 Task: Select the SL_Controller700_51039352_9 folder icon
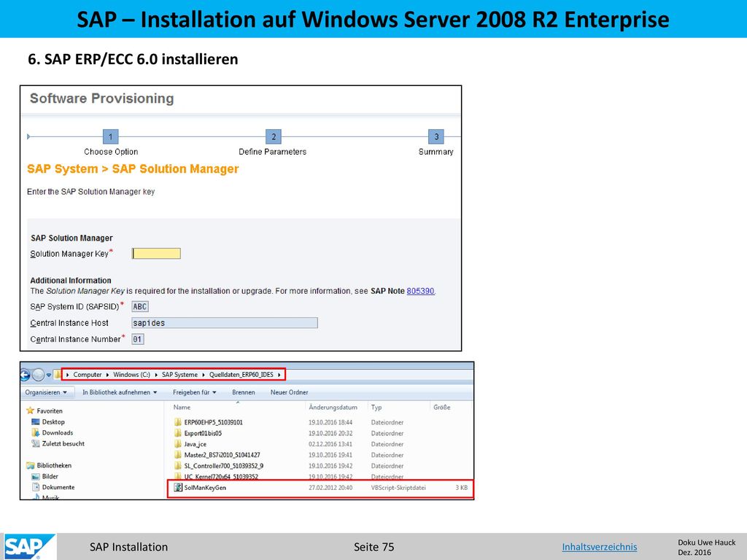[178, 466]
